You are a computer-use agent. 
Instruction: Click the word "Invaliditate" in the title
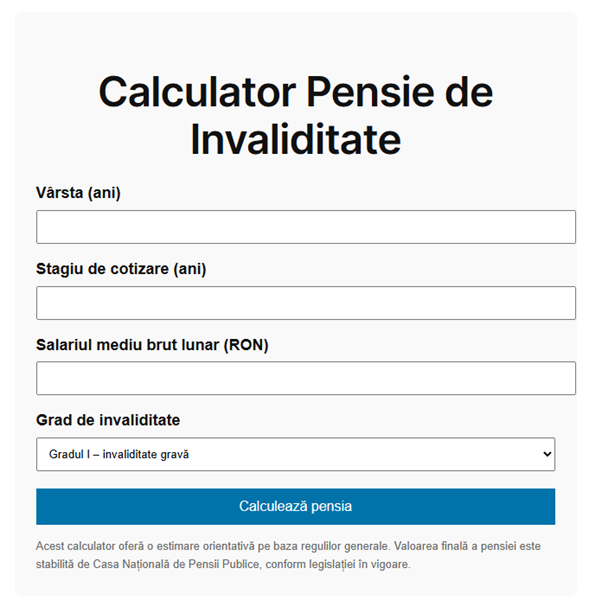(295, 139)
